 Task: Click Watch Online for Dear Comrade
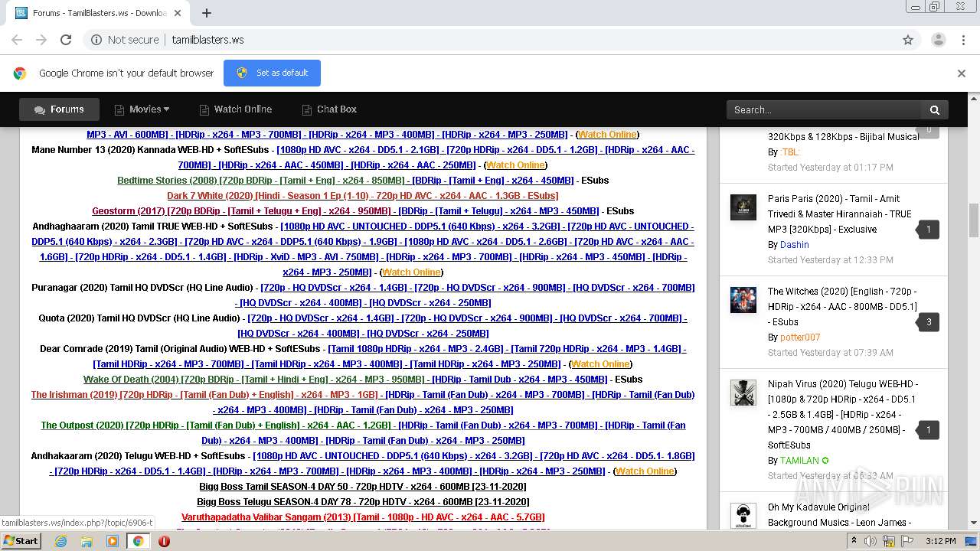(x=601, y=364)
